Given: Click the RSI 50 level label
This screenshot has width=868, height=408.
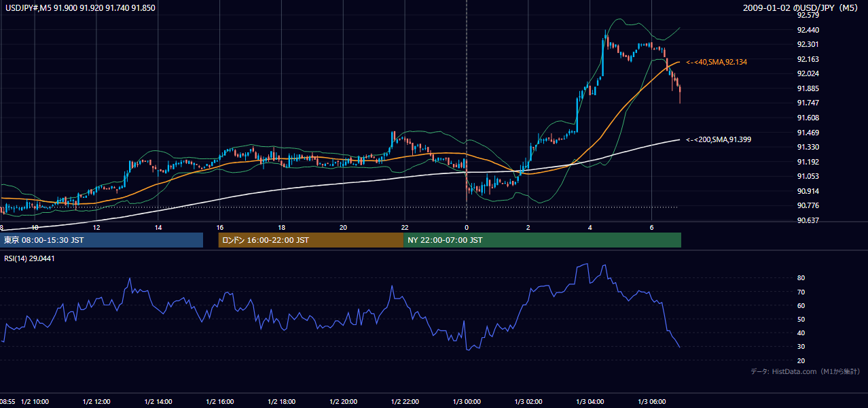Looking at the screenshot, I should tap(801, 319).
